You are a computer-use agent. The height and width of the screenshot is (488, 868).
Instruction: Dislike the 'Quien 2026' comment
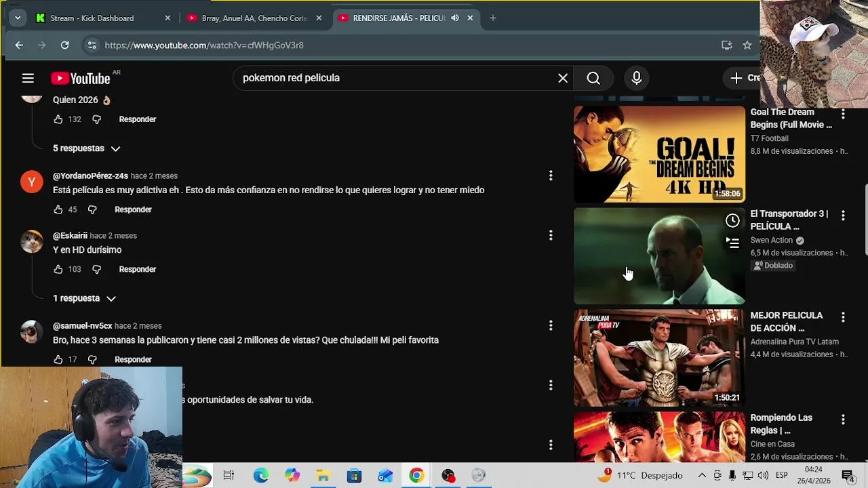coord(96,119)
